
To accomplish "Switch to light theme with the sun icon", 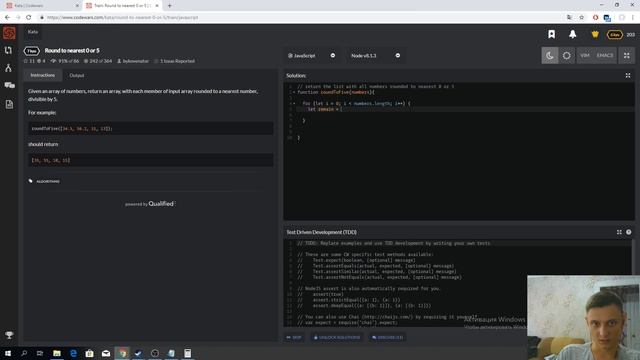I will coord(567,56).
